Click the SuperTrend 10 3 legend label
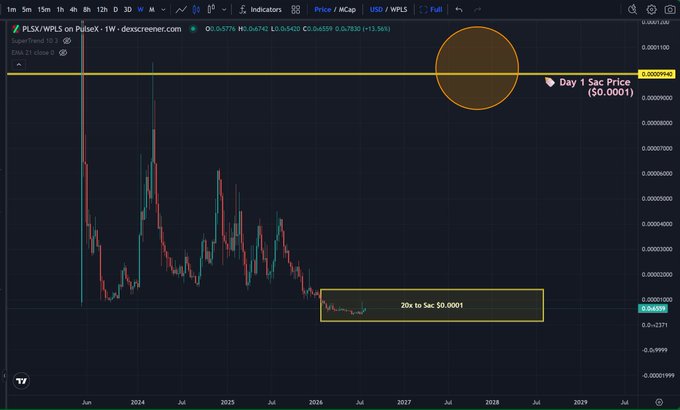Image resolution: width=680 pixels, height=410 pixels. tap(35, 41)
